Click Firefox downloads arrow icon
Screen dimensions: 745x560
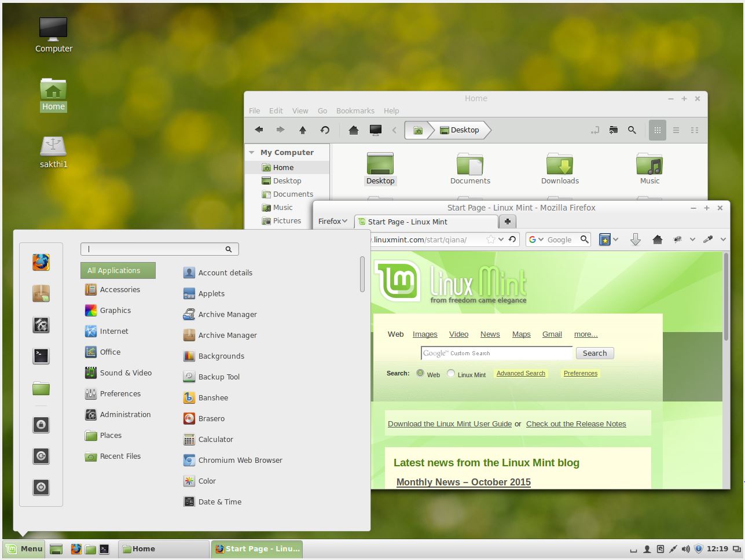point(635,240)
